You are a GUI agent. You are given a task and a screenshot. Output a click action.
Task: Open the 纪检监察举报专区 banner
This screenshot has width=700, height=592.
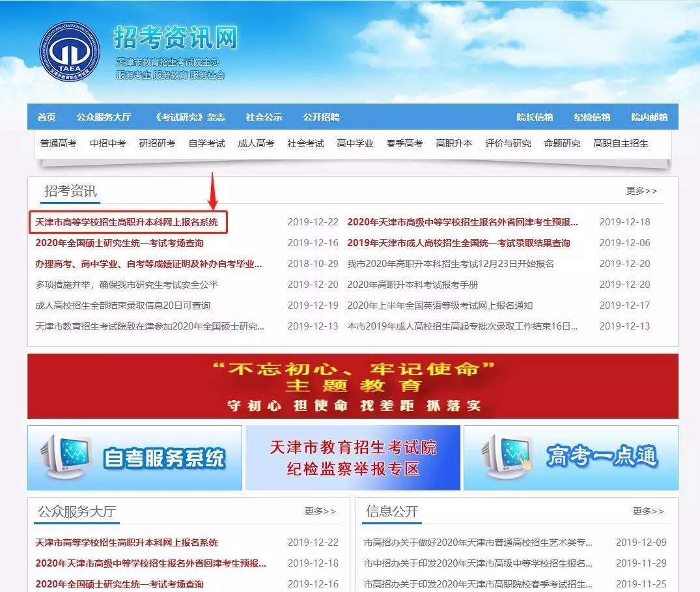click(x=353, y=458)
